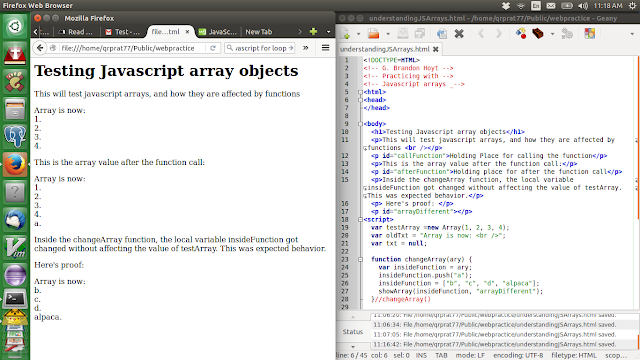Open Terminal from the dock
Viewport: 640px width, 360px height.
[15, 299]
